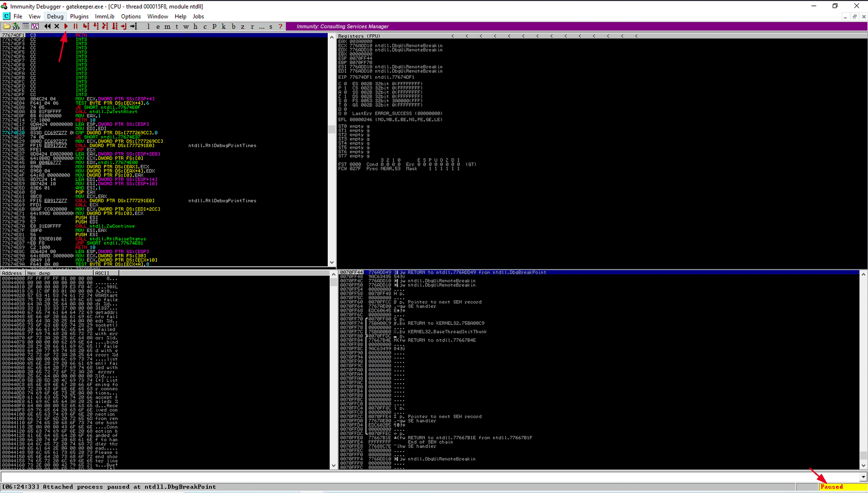Image resolution: width=868 pixels, height=493 pixels.
Task: Open the Plugins menu
Action: [x=79, y=16]
